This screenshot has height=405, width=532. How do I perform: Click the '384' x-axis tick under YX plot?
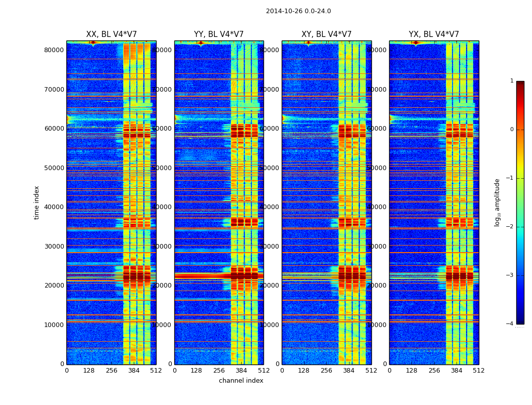click(457, 371)
